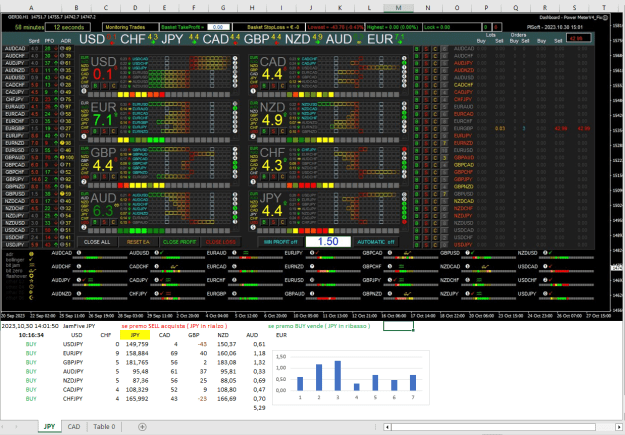Select the USDJPY cell in the table

coord(76,344)
